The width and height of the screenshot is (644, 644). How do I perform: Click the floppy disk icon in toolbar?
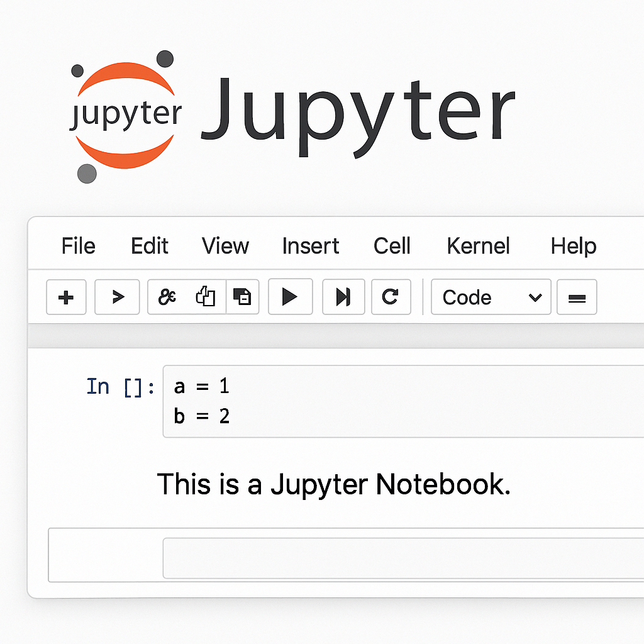pyautogui.click(x=242, y=297)
